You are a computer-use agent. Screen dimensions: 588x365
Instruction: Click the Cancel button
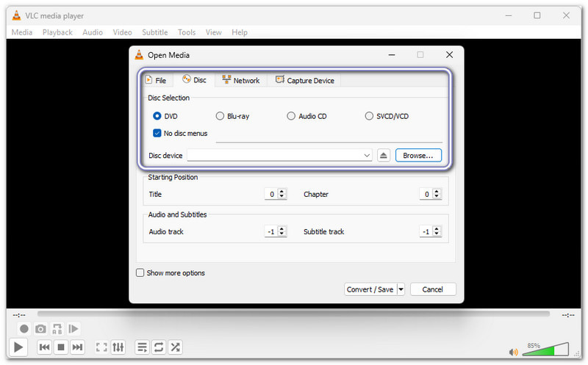point(433,289)
